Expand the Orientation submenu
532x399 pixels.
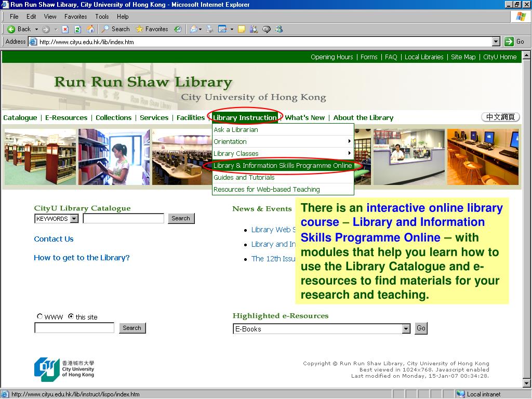[x=283, y=141]
